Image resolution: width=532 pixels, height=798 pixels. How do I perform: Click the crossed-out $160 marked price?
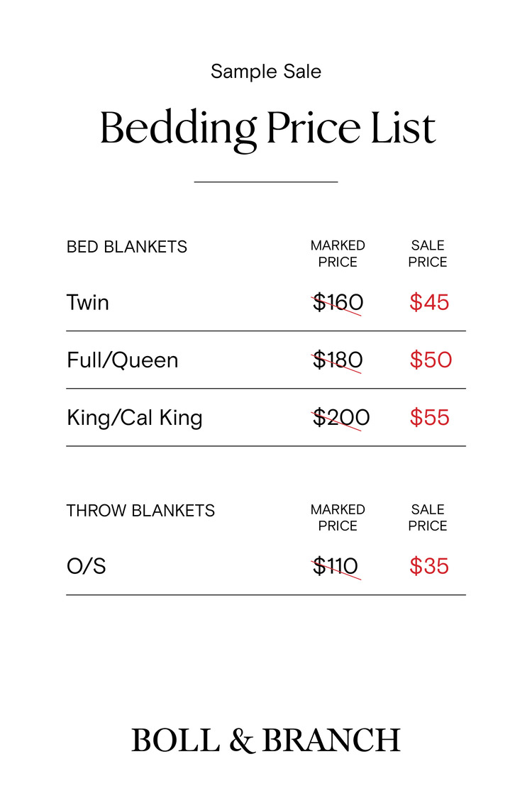point(338,303)
